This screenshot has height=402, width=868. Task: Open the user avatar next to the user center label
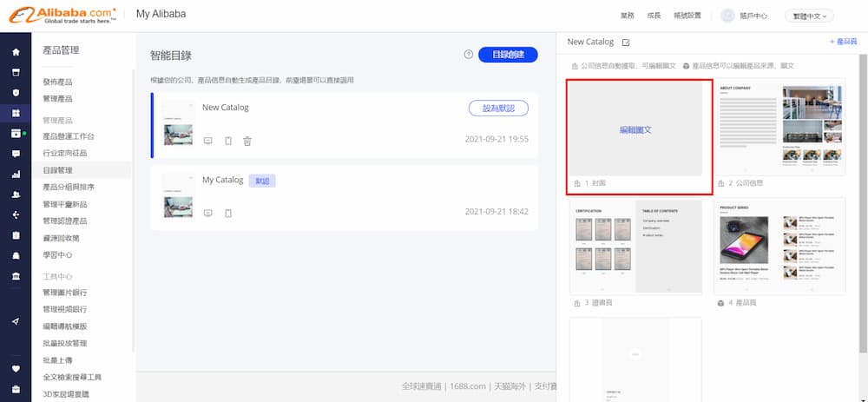coord(727,16)
